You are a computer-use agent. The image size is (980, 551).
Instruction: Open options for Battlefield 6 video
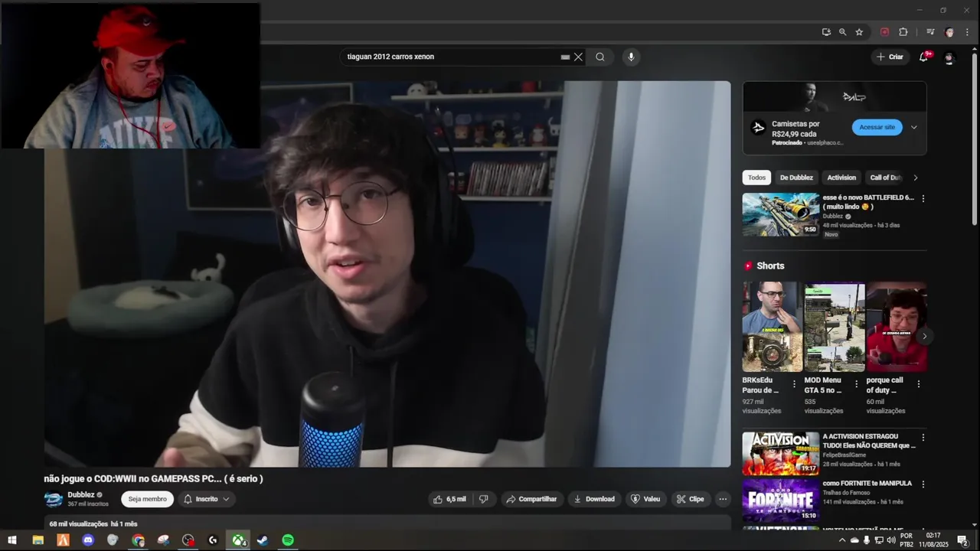point(923,198)
